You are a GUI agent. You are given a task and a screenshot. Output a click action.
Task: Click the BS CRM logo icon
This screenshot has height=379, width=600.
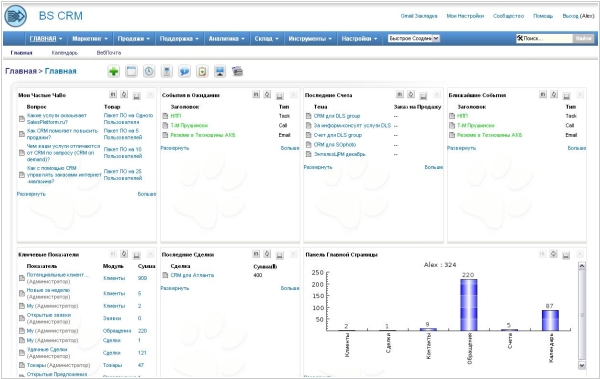(15, 16)
